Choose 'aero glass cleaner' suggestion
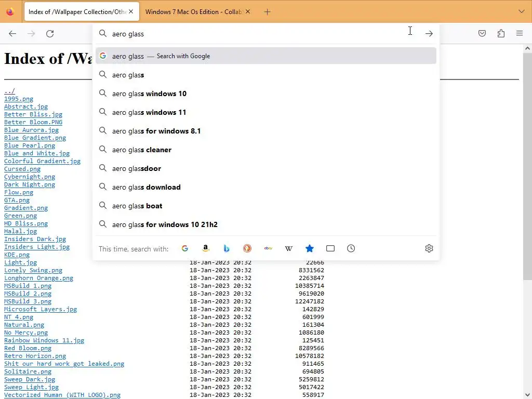This screenshot has width=532, height=399. pos(265,149)
